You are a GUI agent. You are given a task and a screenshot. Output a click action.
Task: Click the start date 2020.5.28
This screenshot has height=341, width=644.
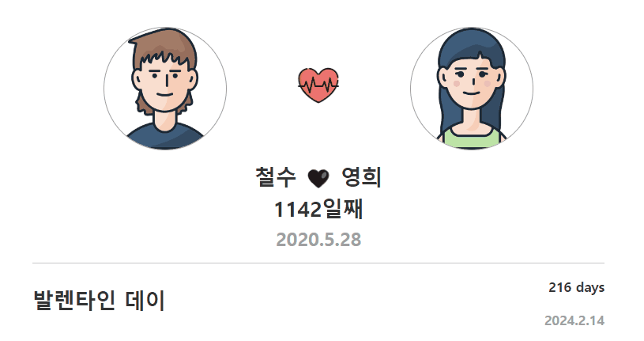318,240
